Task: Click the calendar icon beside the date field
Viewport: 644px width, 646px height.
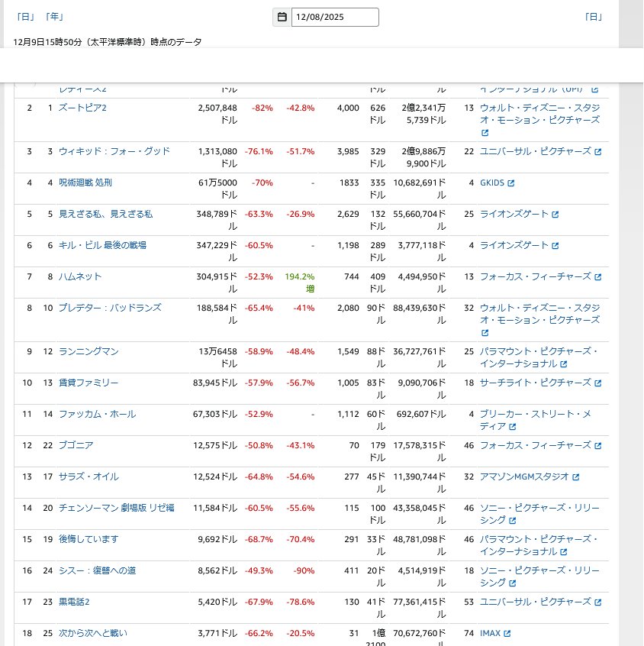Action: tap(282, 17)
